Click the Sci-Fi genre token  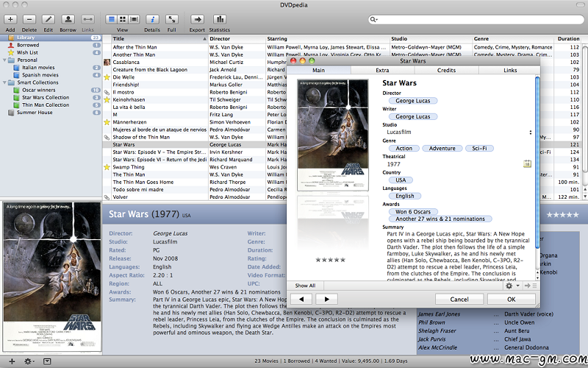pyautogui.click(x=479, y=149)
